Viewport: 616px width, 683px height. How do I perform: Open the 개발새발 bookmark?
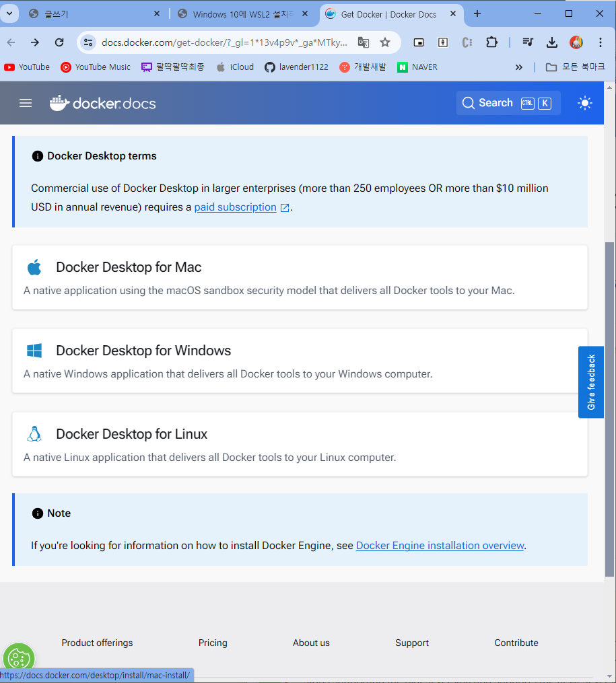tap(362, 67)
